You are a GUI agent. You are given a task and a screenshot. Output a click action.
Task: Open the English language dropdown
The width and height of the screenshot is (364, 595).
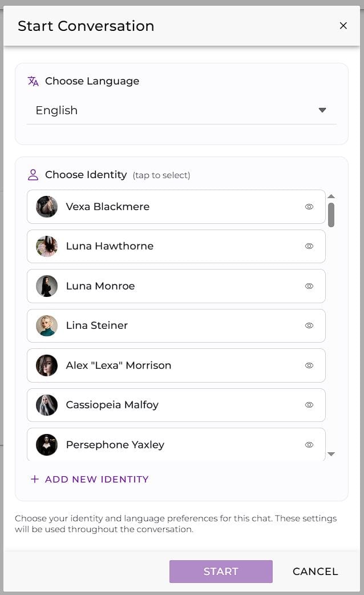pos(171,110)
